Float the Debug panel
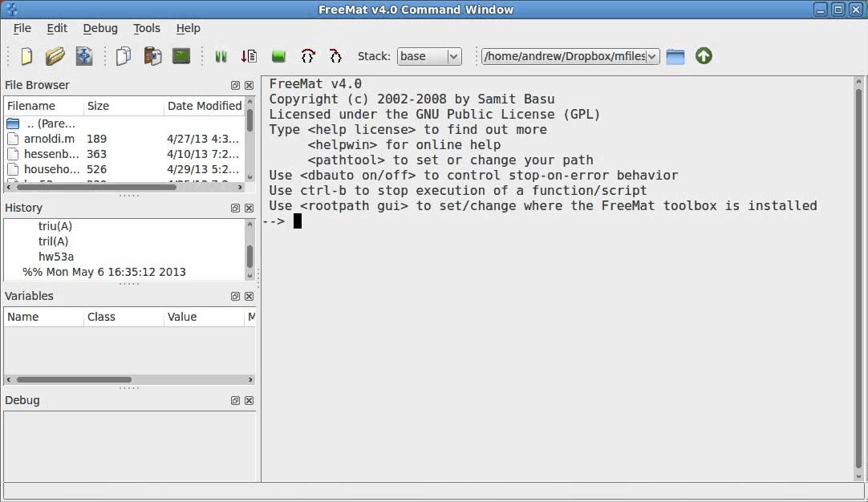 (235, 401)
